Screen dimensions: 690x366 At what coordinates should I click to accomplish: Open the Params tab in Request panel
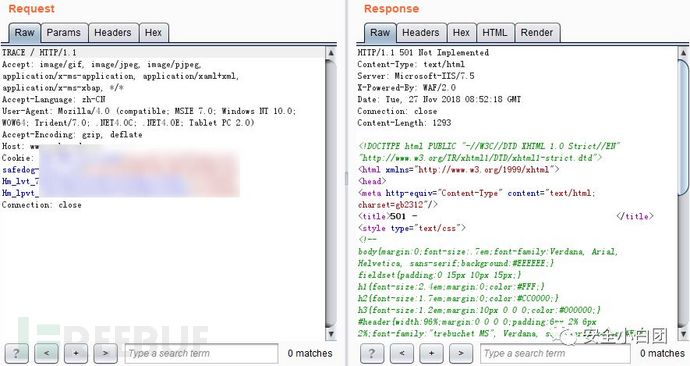click(x=63, y=33)
